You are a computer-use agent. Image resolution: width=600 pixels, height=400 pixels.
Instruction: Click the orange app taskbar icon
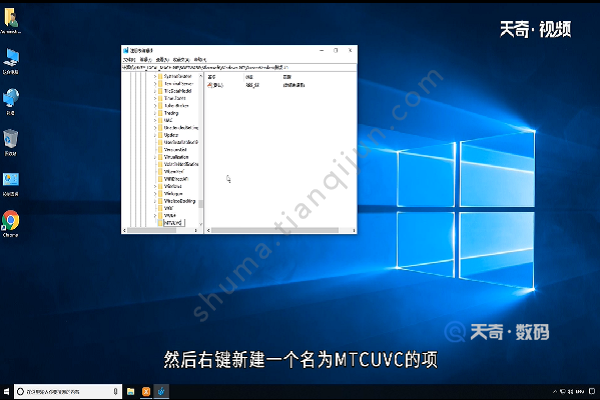146,391
